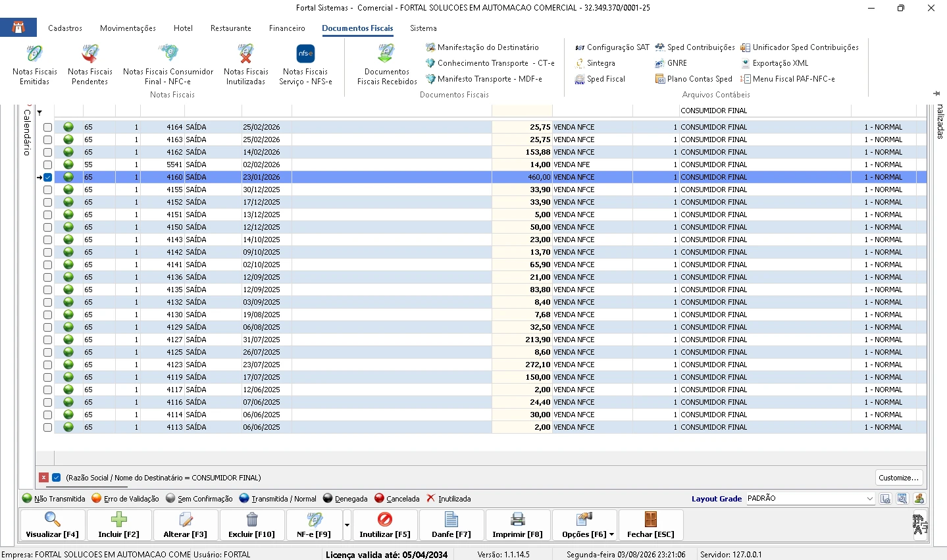The height and width of the screenshot is (560, 947).
Task: Open Manifestação do Destinatário
Action: [x=482, y=47]
